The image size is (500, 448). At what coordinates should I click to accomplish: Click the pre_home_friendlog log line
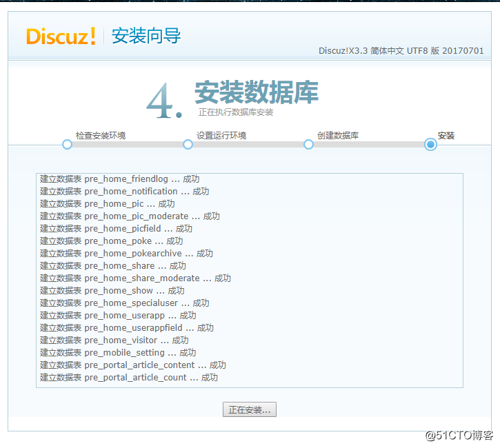tap(119, 179)
